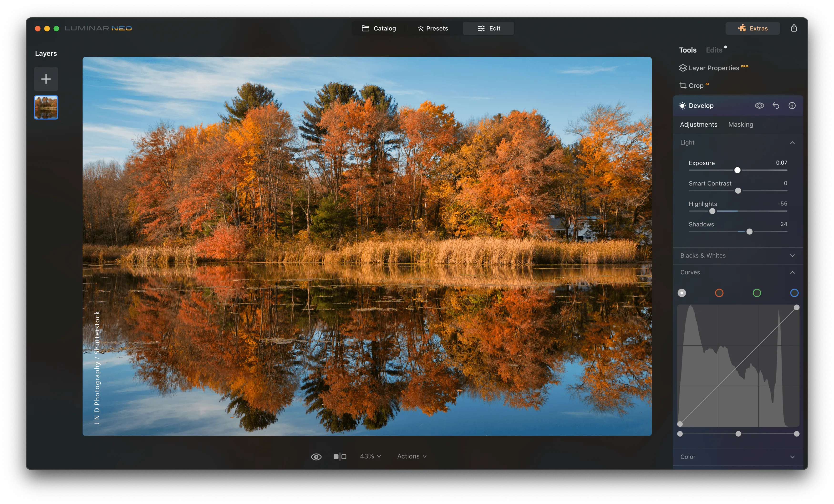Toggle Develop tool visibility eye
Screen dimensions: 834x504
point(759,105)
